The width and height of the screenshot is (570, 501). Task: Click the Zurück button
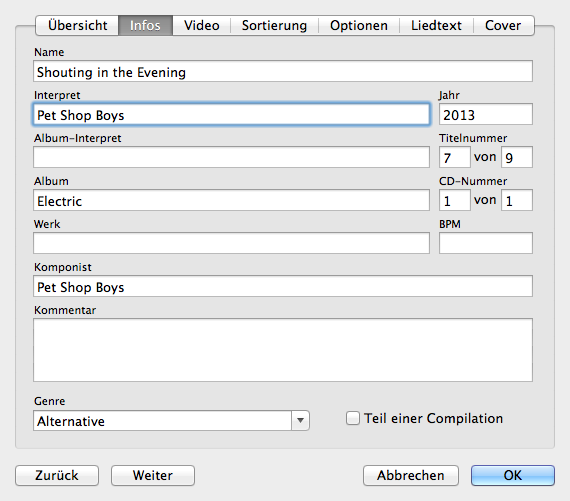(x=57, y=475)
